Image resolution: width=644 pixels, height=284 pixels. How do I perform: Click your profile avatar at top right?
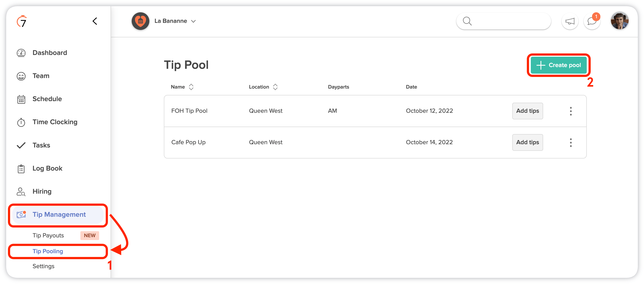(x=620, y=20)
